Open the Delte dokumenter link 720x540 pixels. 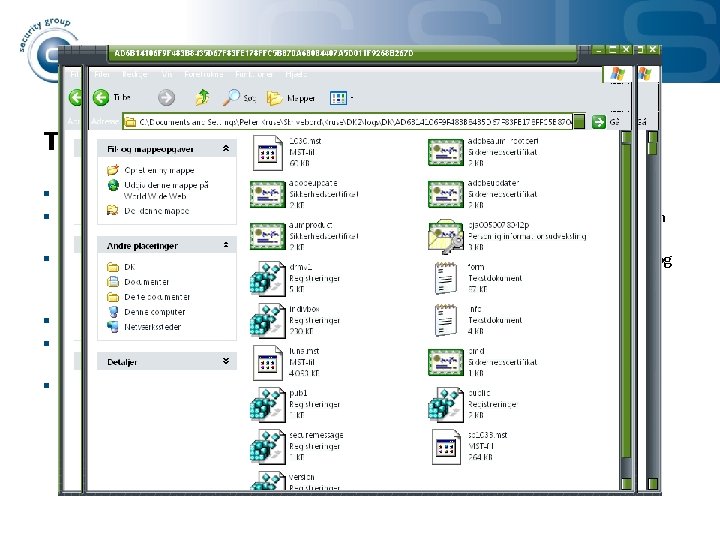coord(157,297)
